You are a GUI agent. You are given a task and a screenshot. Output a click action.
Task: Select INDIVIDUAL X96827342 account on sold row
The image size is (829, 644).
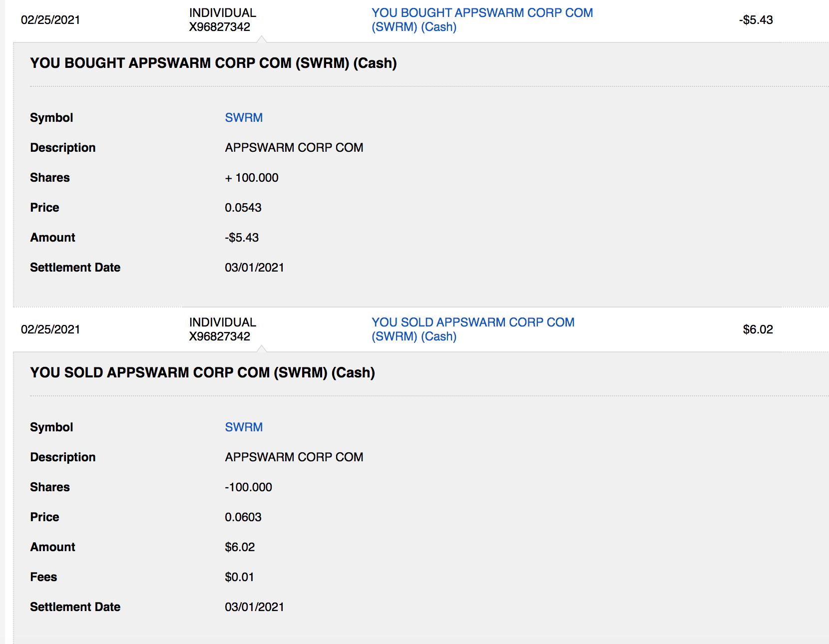[x=222, y=329]
